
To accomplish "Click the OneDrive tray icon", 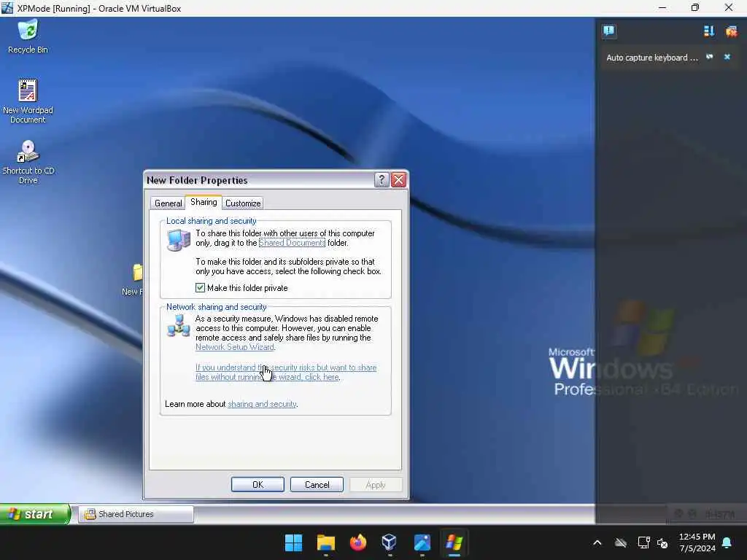I will 620,542.
